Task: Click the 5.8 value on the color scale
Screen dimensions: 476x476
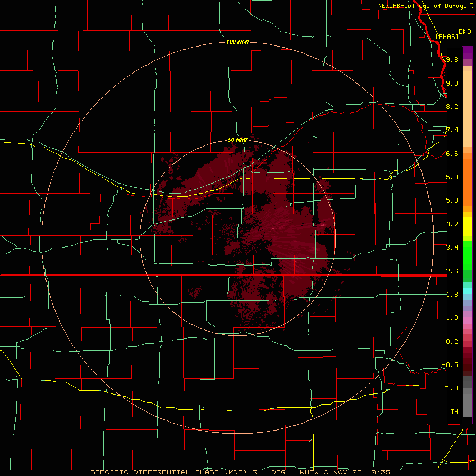Action: pyautogui.click(x=452, y=177)
